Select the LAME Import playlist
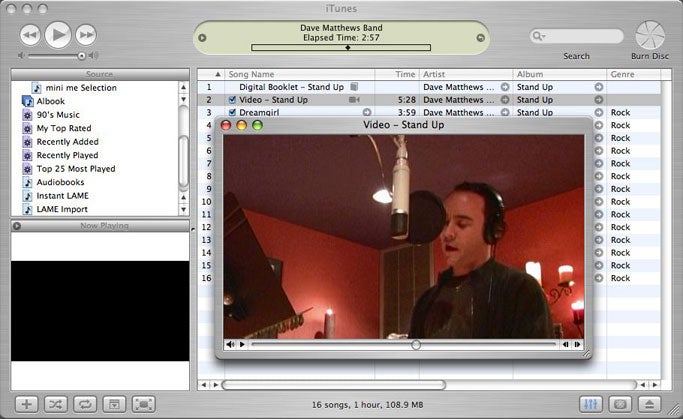 pos(62,209)
